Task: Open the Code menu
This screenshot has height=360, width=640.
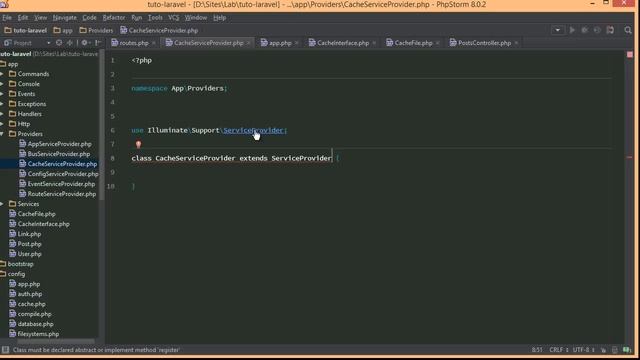Action: [89, 18]
